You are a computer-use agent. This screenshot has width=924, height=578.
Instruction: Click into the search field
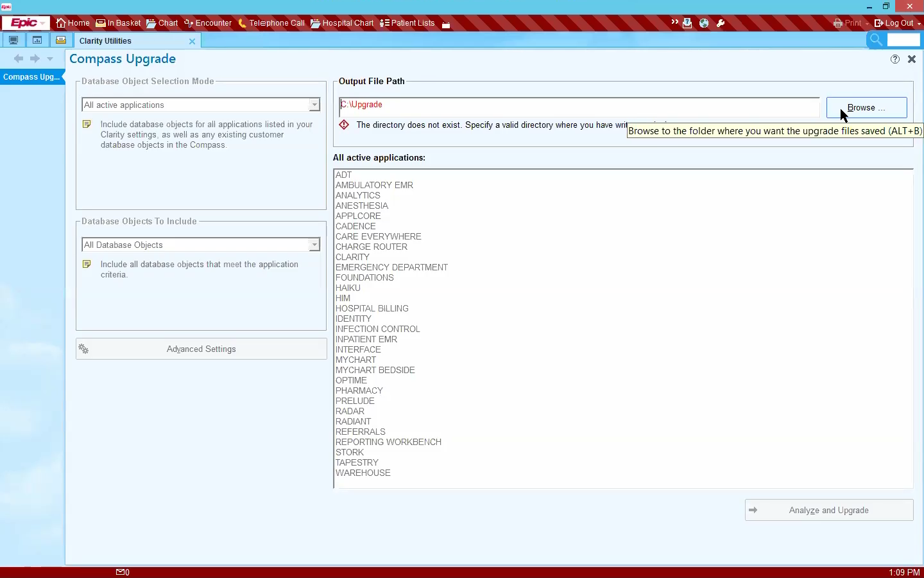[903, 40]
